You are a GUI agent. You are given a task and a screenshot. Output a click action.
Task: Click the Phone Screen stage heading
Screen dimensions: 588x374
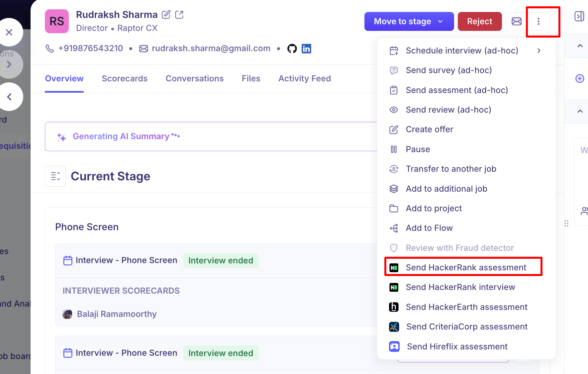pos(87,227)
